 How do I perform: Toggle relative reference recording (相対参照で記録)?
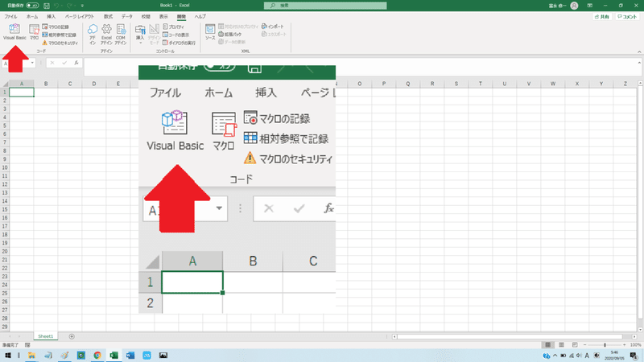click(59, 35)
